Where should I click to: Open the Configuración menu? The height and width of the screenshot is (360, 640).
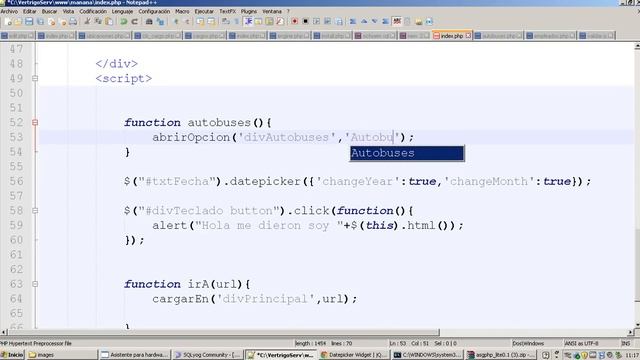(x=154, y=11)
